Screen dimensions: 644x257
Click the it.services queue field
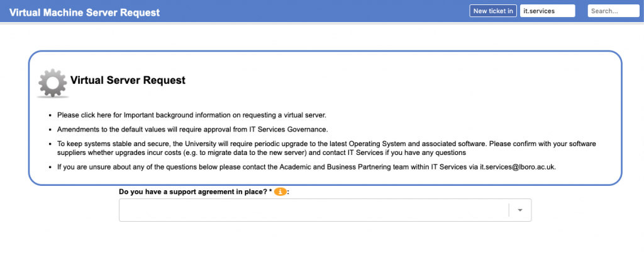point(547,11)
